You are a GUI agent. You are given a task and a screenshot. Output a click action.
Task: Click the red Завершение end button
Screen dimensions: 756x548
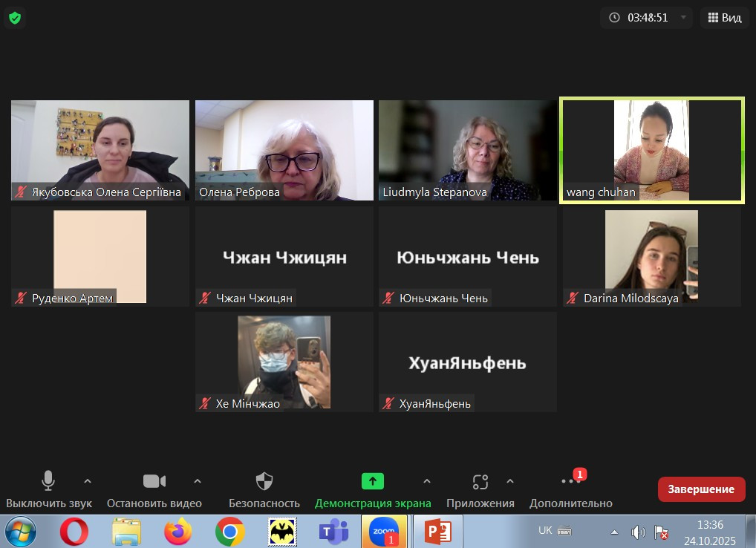[702, 489]
